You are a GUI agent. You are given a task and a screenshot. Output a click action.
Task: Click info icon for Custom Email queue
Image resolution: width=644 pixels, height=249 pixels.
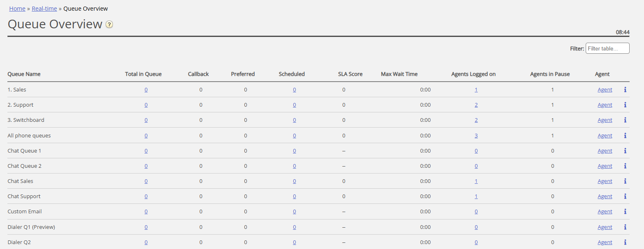[625, 212]
